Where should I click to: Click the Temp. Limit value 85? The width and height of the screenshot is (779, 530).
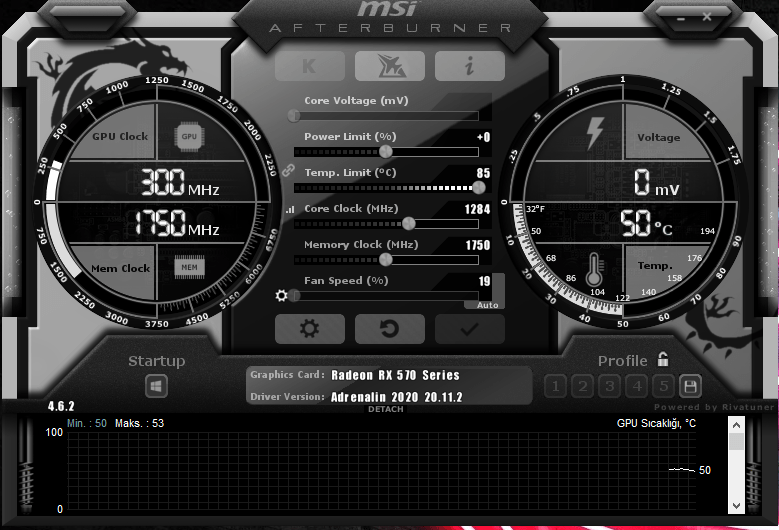pos(483,173)
